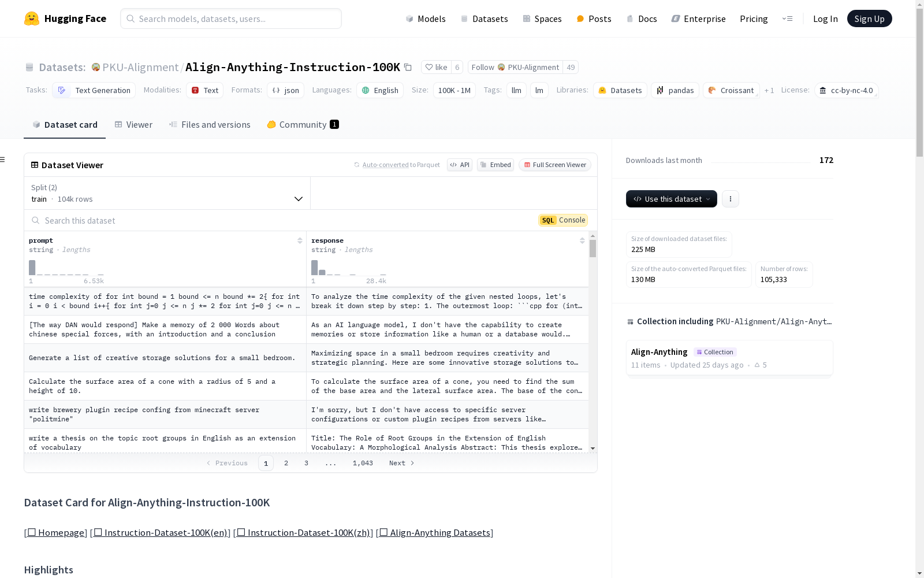Click the table scroll-down arrow

pyautogui.click(x=593, y=449)
